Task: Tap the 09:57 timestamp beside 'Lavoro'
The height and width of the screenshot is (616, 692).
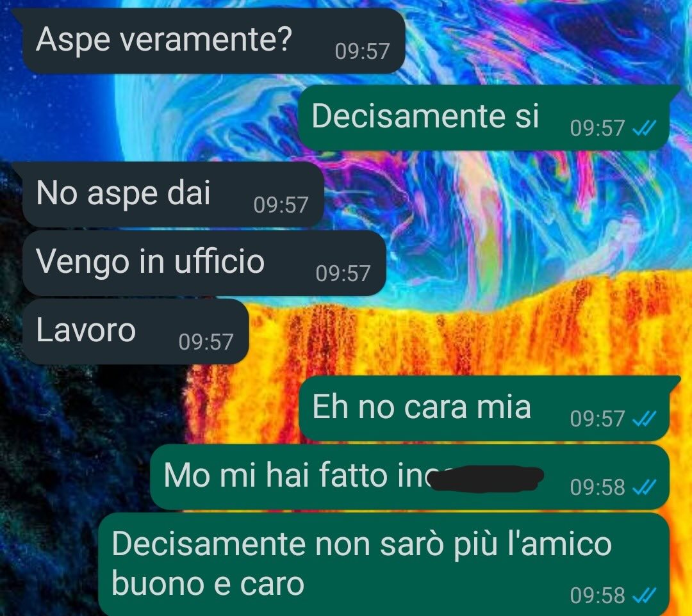Action: tap(206, 342)
